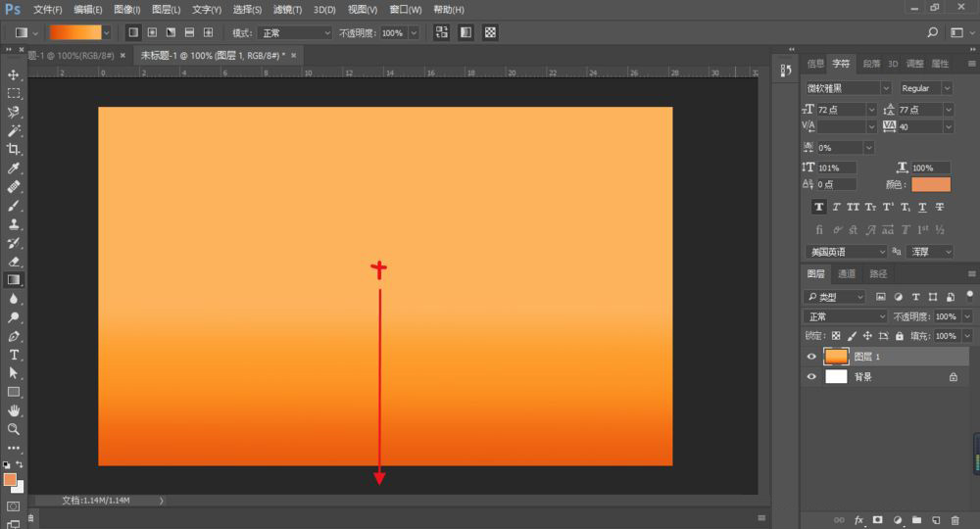Select the Eyedropper tool
This screenshot has width=980, height=529.
[14, 168]
